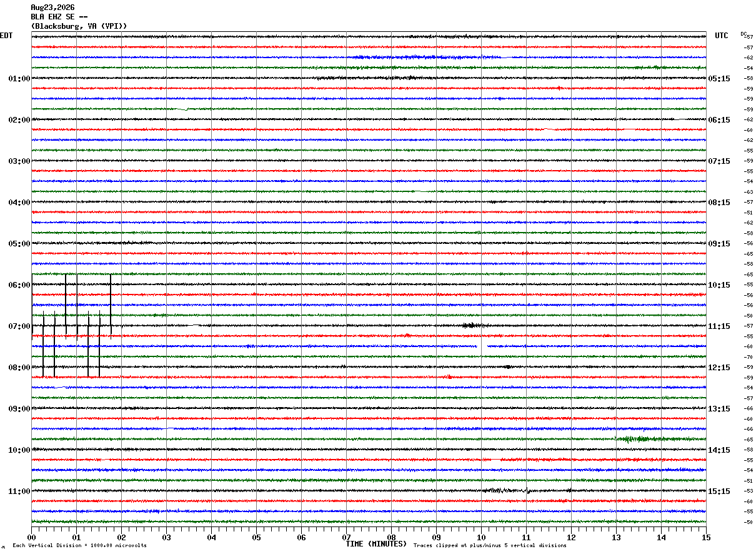
Task: Click the vertical division microvolts note
Action: [79, 545]
